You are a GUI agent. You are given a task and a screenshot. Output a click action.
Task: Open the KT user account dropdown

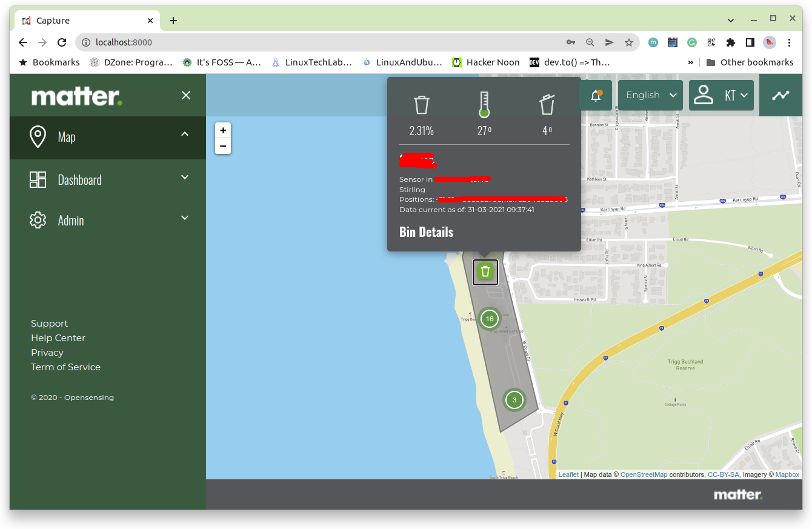pyautogui.click(x=721, y=95)
